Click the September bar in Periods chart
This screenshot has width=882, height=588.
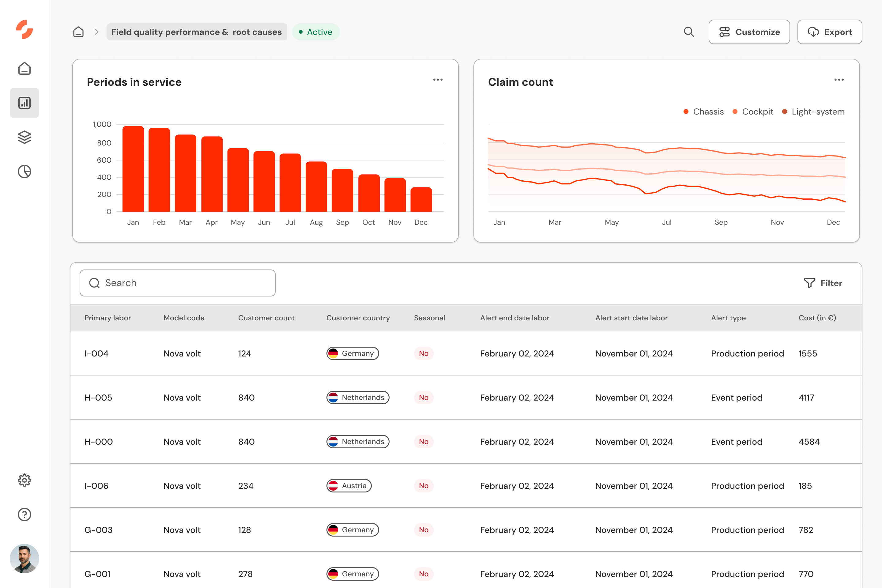(x=342, y=190)
